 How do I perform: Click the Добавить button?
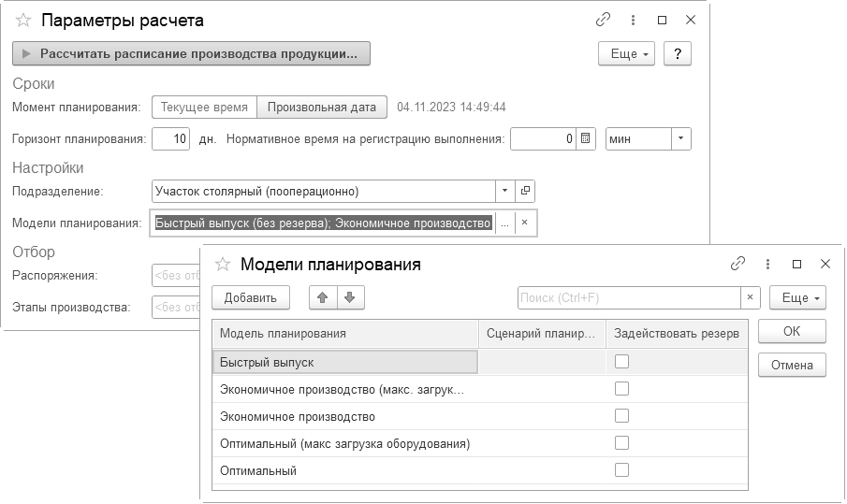pos(251,297)
